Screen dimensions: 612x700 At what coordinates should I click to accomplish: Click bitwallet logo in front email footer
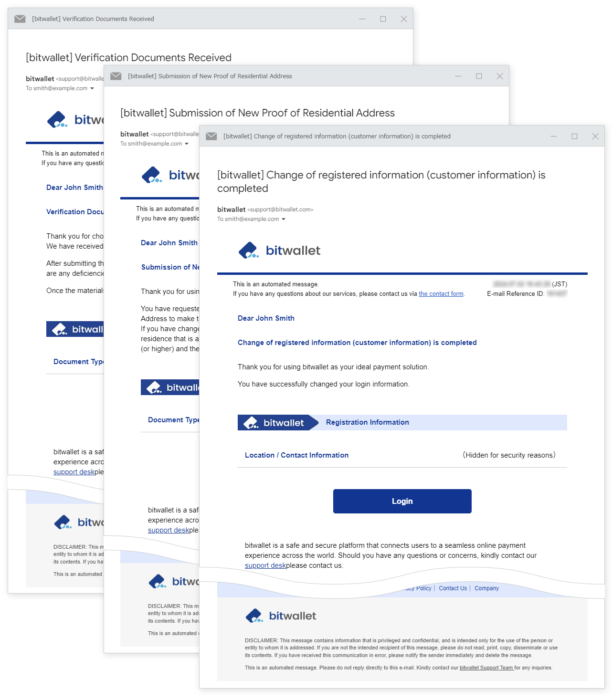click(x=281, y=616)
